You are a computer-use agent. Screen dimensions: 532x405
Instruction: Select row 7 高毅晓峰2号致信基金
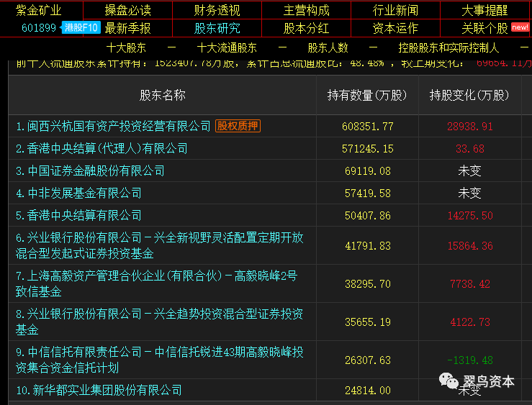point(156,283)
